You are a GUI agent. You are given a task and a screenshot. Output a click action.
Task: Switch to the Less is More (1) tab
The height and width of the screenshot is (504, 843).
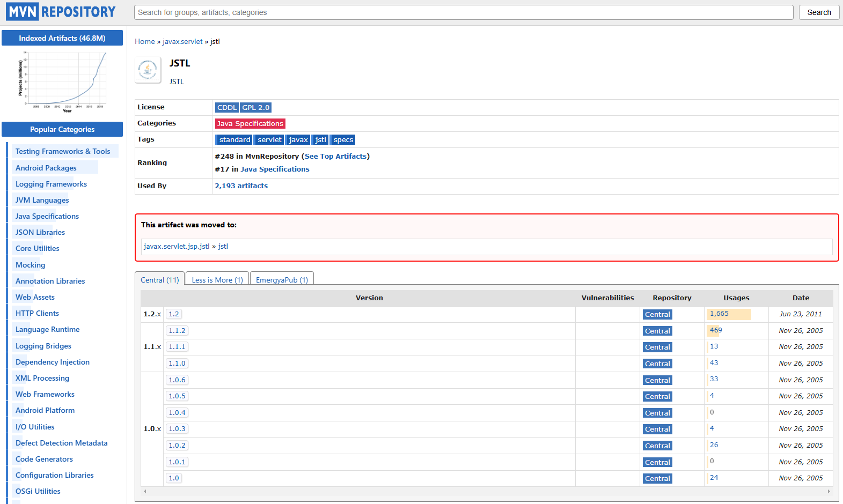pyautogui.click(x=217, y=279)
